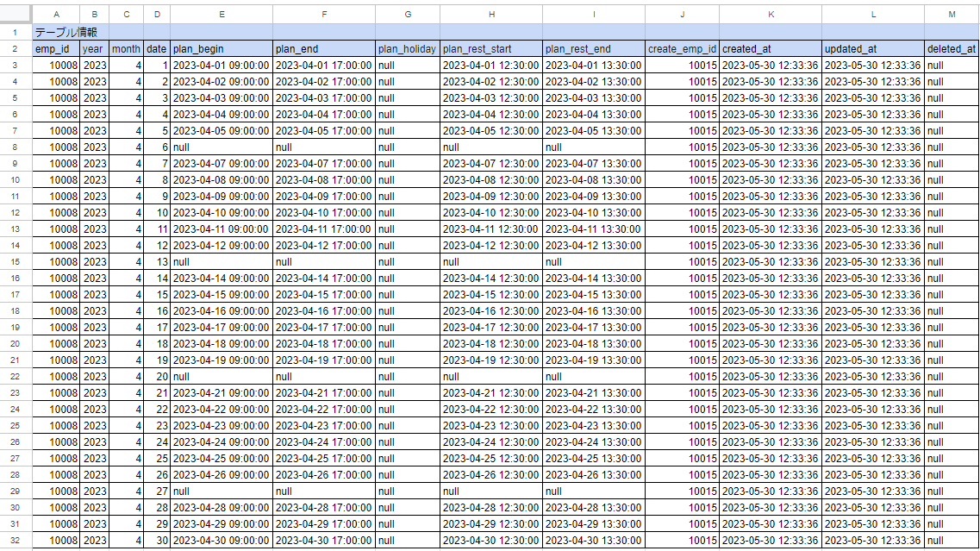Select the plan_begin header cell
This screenshot has height=551, width=980.
(222, 48)
